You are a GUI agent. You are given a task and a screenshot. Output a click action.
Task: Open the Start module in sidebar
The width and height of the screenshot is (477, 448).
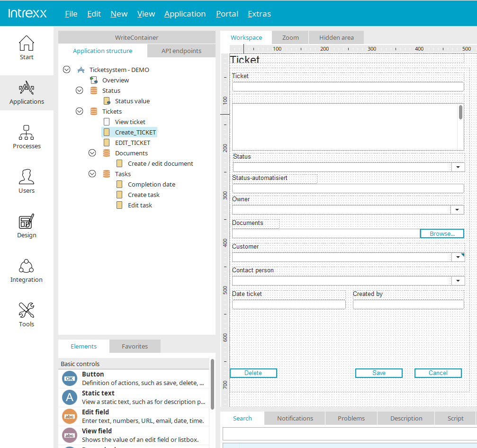pos(27,48)
